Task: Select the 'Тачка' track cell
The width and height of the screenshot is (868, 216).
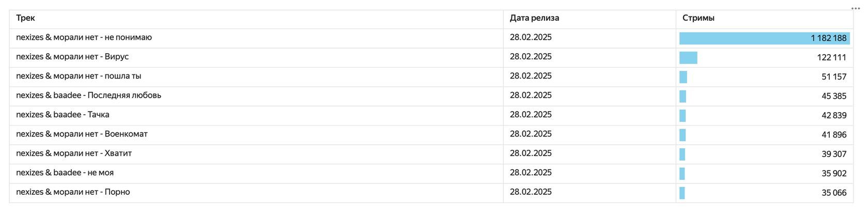Action: coord(256,115)
